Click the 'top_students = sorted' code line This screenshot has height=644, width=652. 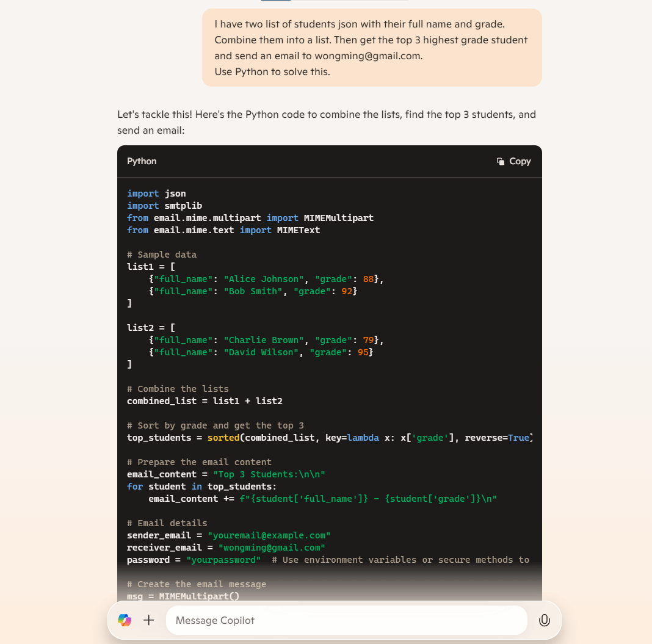pyautogui.click(x=330, y=438)
